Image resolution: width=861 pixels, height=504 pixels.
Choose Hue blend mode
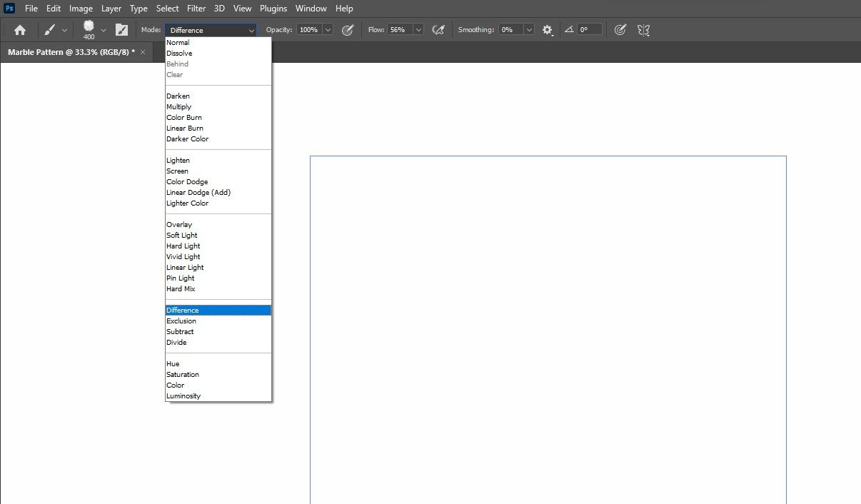[x=218, y=364]
